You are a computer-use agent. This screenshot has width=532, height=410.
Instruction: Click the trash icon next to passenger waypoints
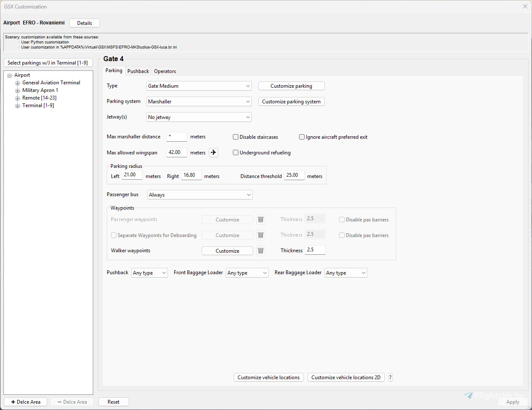(x=260, y=219)
